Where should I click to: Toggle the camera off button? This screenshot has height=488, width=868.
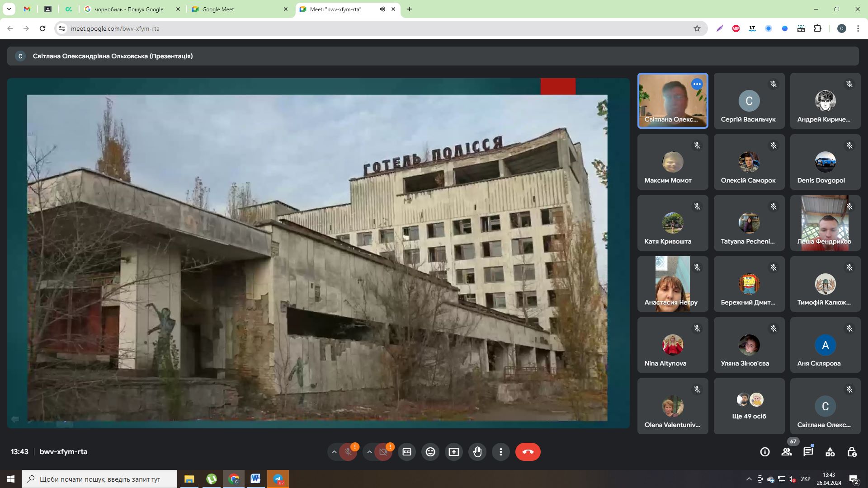point(383,452)
